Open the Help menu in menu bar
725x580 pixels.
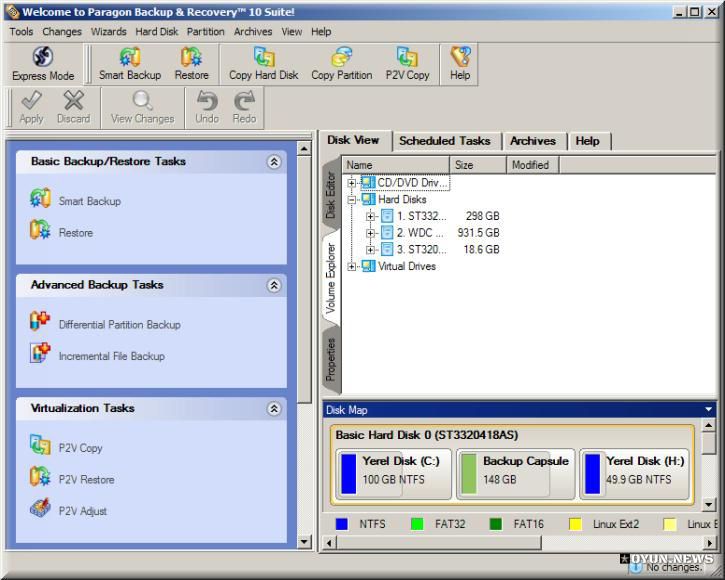pos(321,31)
